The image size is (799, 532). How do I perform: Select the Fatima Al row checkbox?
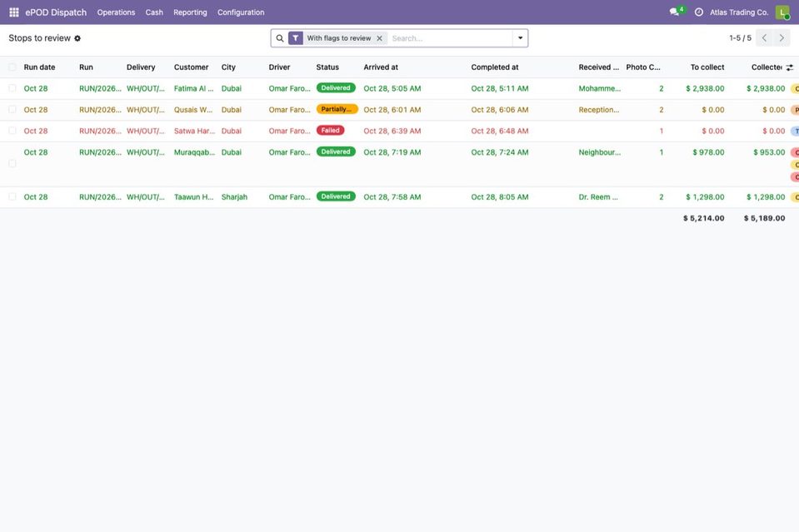click(12, 88)
